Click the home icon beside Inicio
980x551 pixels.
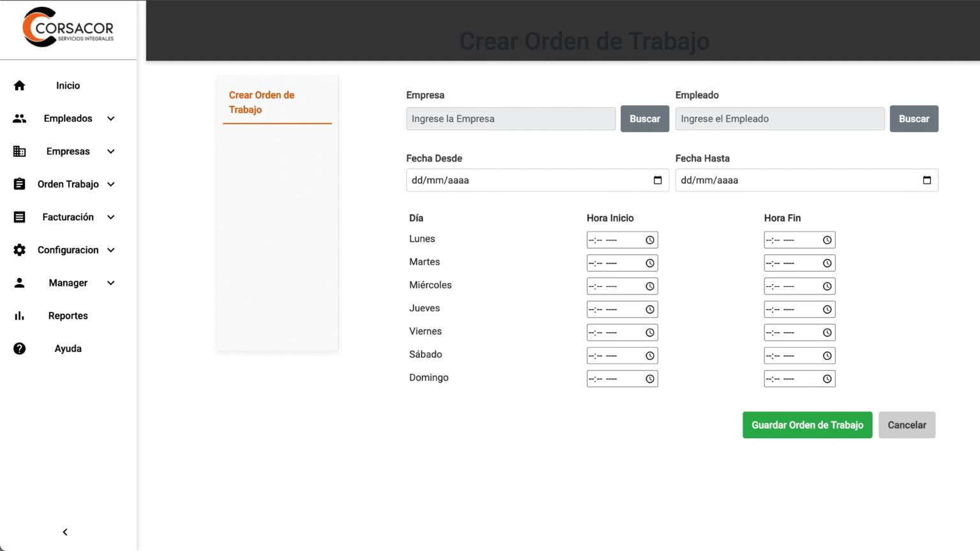coord(19,85)
